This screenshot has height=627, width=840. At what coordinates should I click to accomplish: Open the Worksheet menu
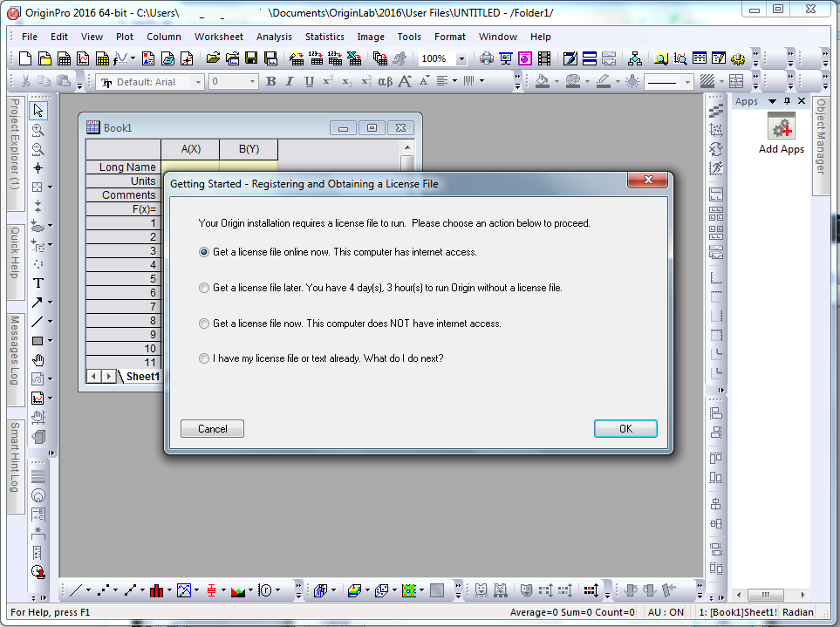(219, 37)
